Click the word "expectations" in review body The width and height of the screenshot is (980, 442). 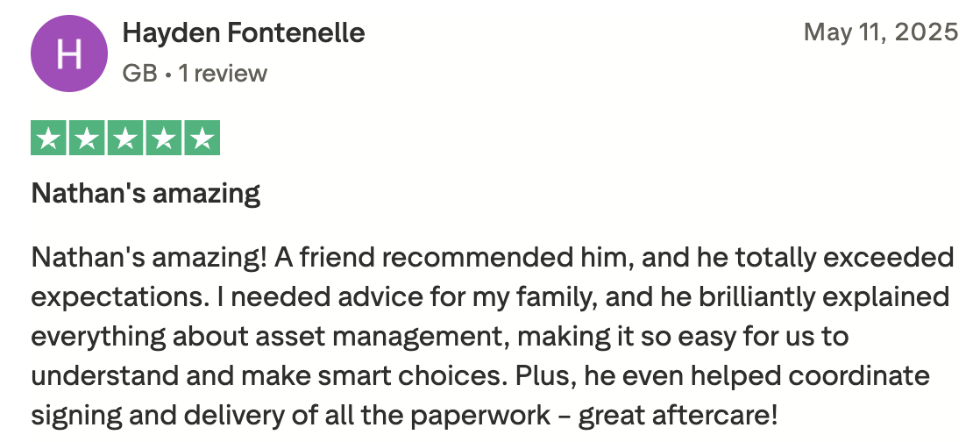tap(116, 296)
